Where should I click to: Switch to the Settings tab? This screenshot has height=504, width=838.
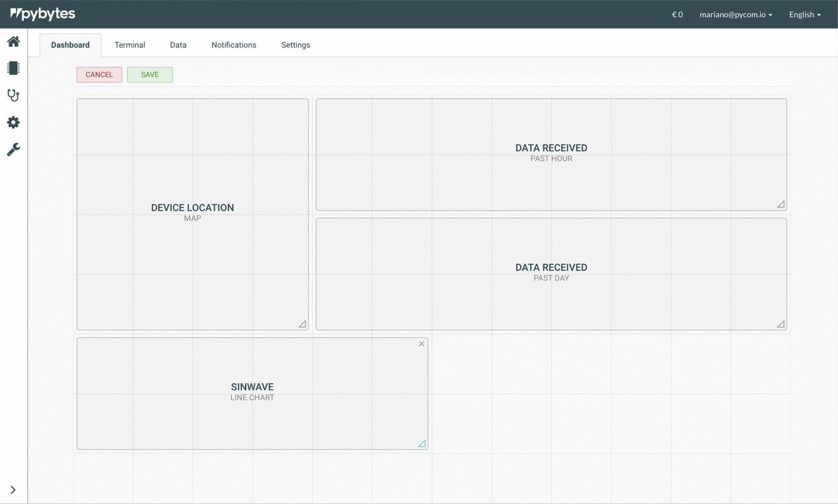295,45
